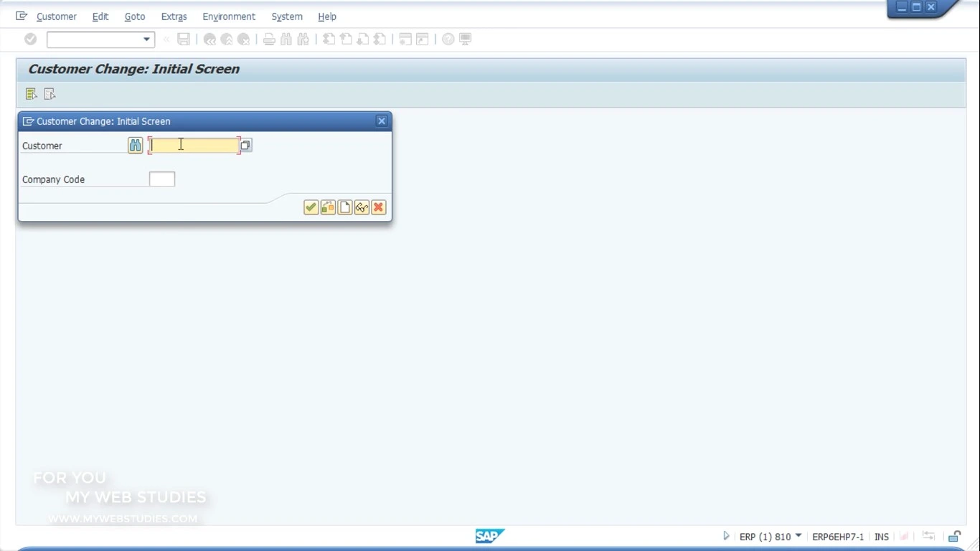Click the Previous Page toolbar icon
980x551 pixels.
click(x=346, y=39)
